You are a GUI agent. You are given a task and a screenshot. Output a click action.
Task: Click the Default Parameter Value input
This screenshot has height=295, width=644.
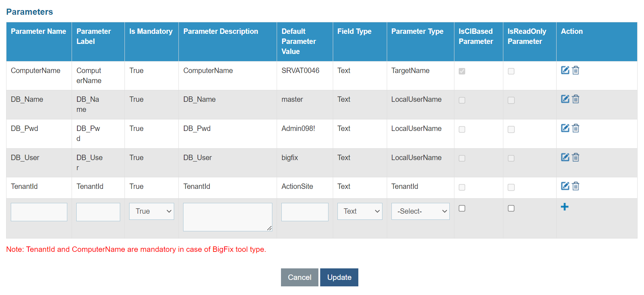[305, 212]
